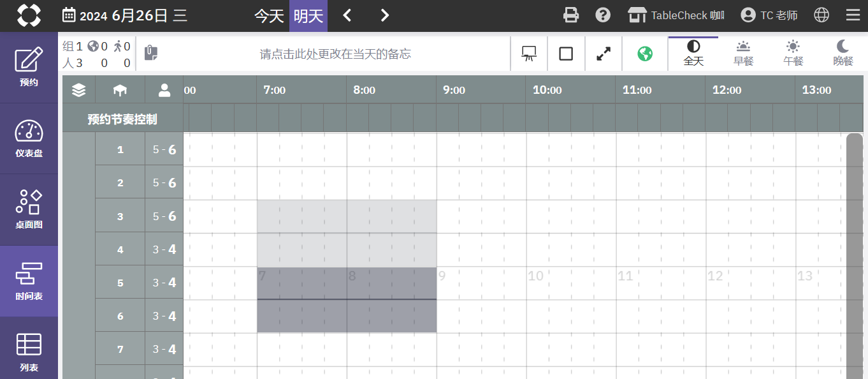Select the 全天 all-day tab

tap(693, 54)
